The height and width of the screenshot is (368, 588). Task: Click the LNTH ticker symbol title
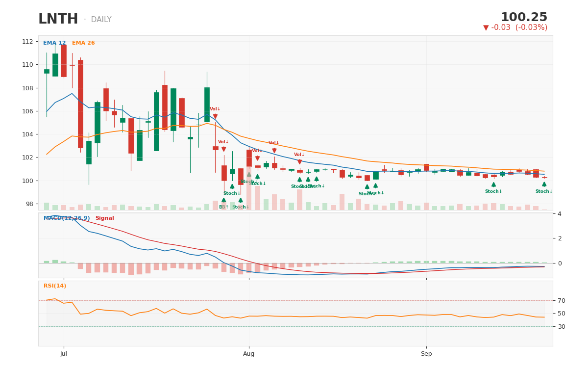click(x=58, y=20)
